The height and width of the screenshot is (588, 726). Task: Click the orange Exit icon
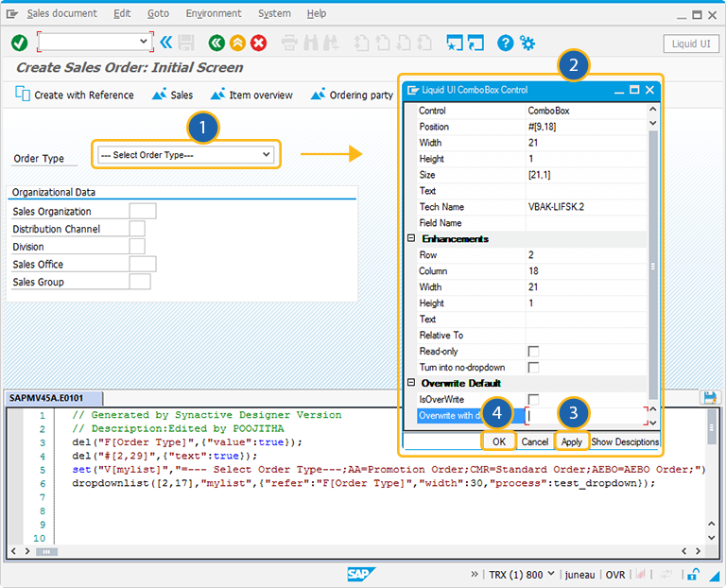click(237, 43)
